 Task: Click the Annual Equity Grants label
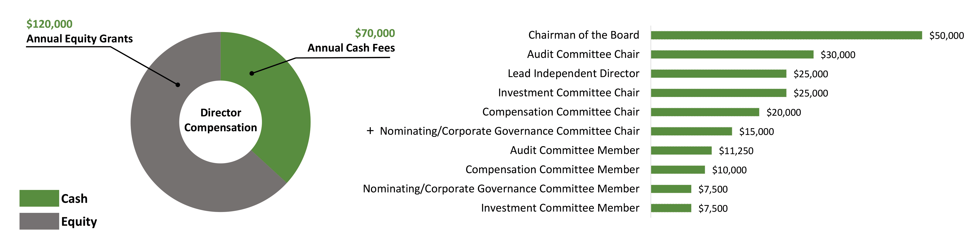click(79, 39)
